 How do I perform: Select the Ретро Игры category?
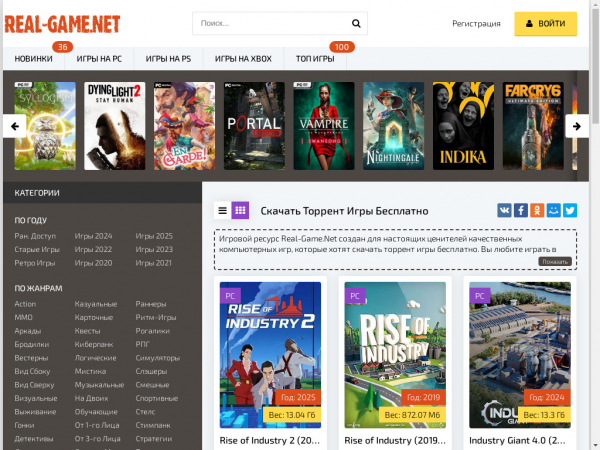(x=35, y=263)
